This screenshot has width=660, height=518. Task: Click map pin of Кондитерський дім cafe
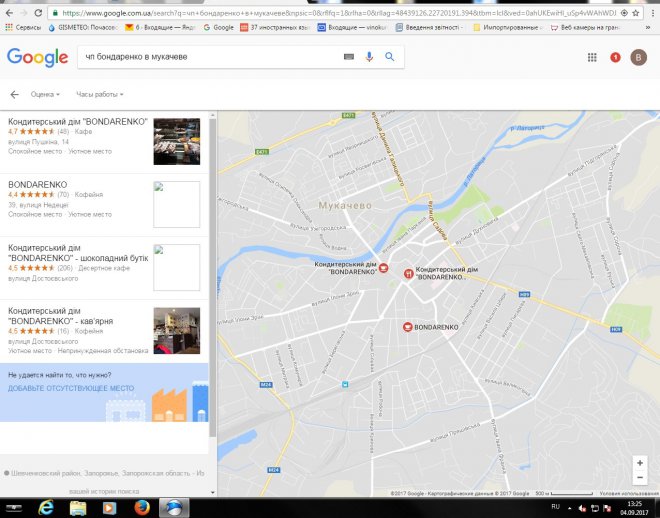point(383,268)
